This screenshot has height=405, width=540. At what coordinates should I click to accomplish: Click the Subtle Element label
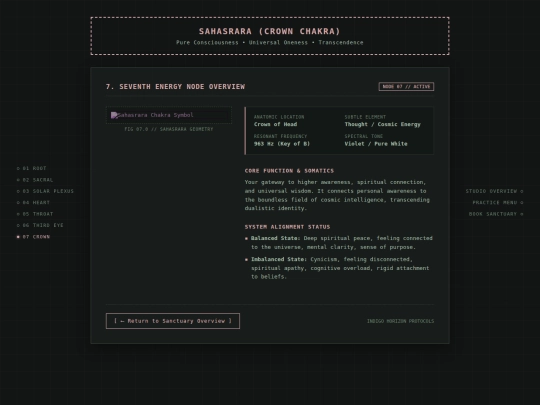click(x=365, y=117)
